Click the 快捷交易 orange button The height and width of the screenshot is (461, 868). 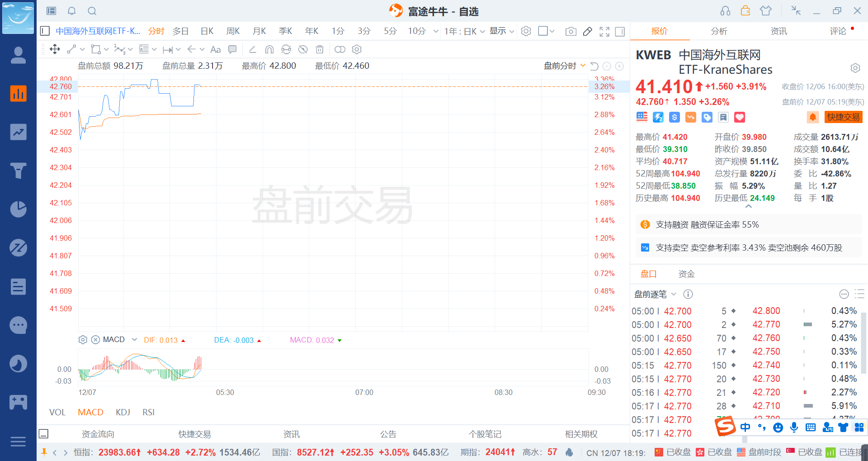point(843,117)
